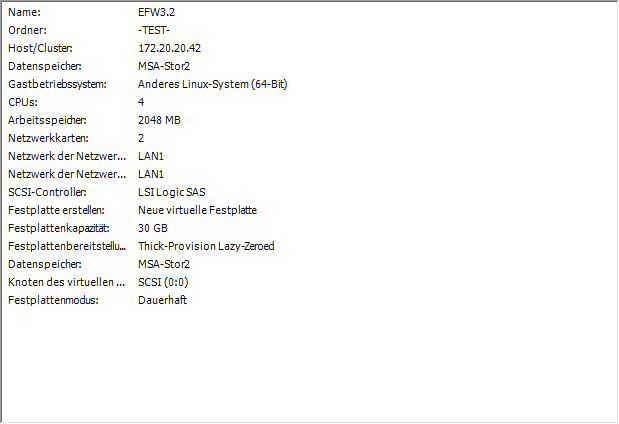619x424 pixels.
Task: Select the Festplattenkapazität label
Action: click(x=58, y=228)
